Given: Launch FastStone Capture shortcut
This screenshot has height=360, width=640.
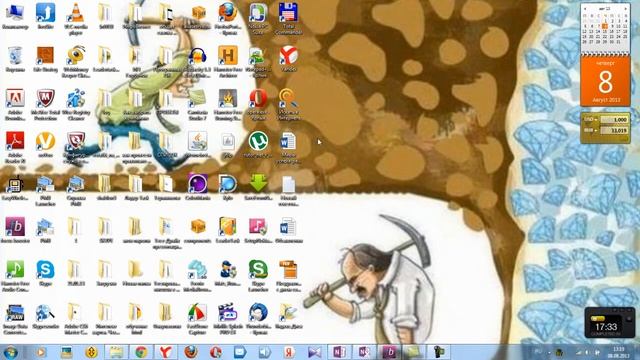Looking at the screenshot, I should [198, 318].
